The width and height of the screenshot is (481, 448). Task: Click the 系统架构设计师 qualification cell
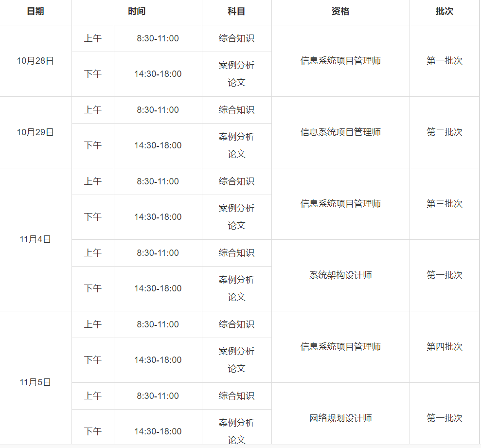pos(340,275)
